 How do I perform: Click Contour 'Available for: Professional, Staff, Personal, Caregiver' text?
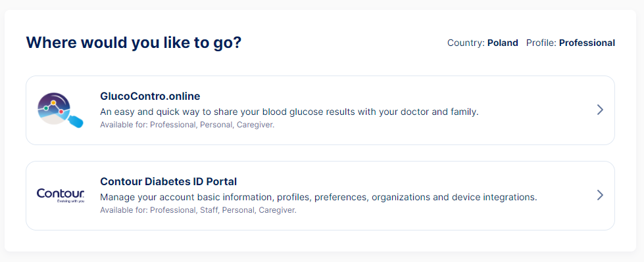click(198, 210)
